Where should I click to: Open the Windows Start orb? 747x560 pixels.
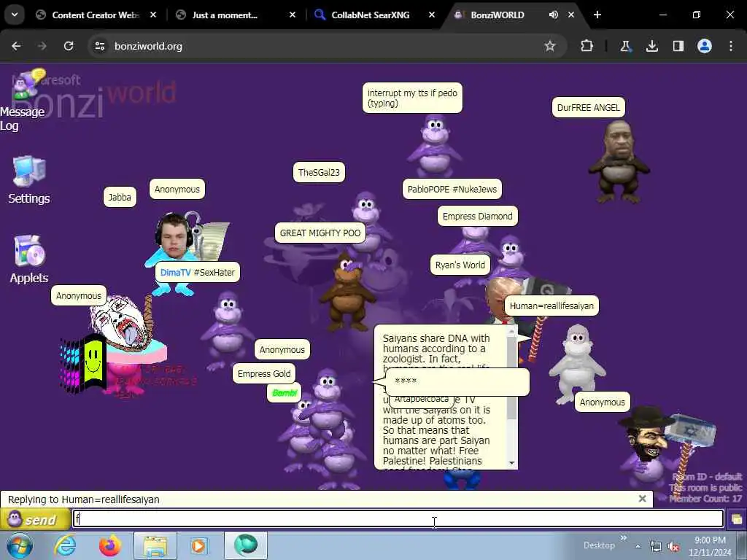pyautogui.click(x=20, y=545)
